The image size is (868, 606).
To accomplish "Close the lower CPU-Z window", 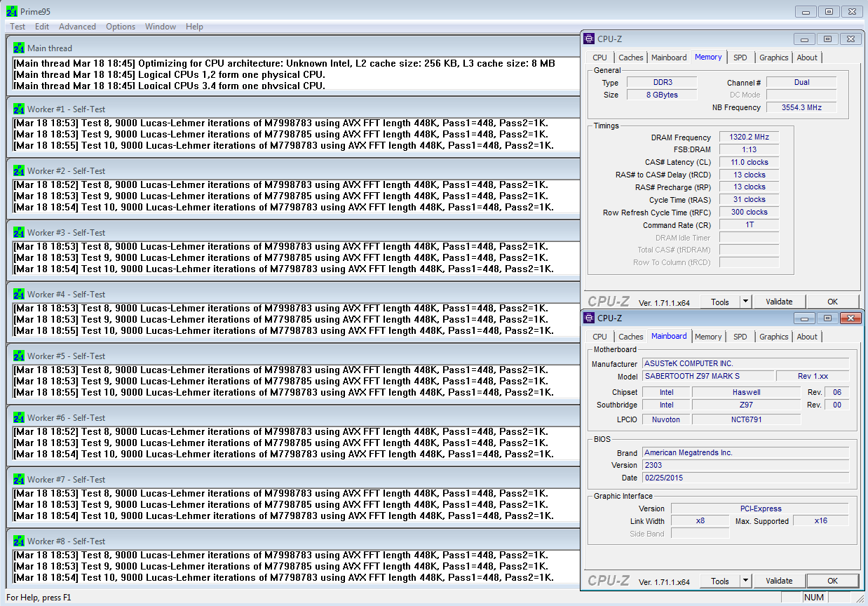I will pos(850,318).
